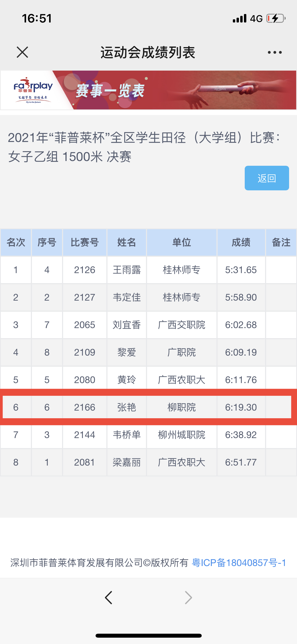Tap the battery charging status icon

point(276,19)
